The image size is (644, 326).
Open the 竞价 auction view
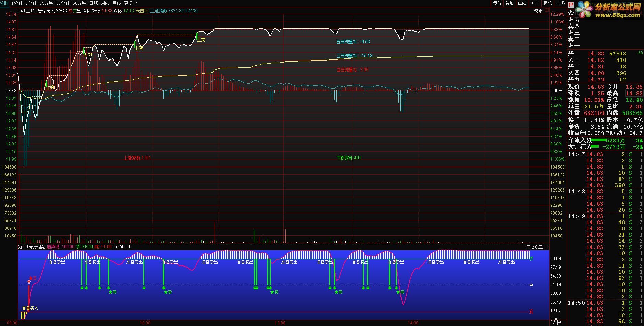click(x=497, y=3)
